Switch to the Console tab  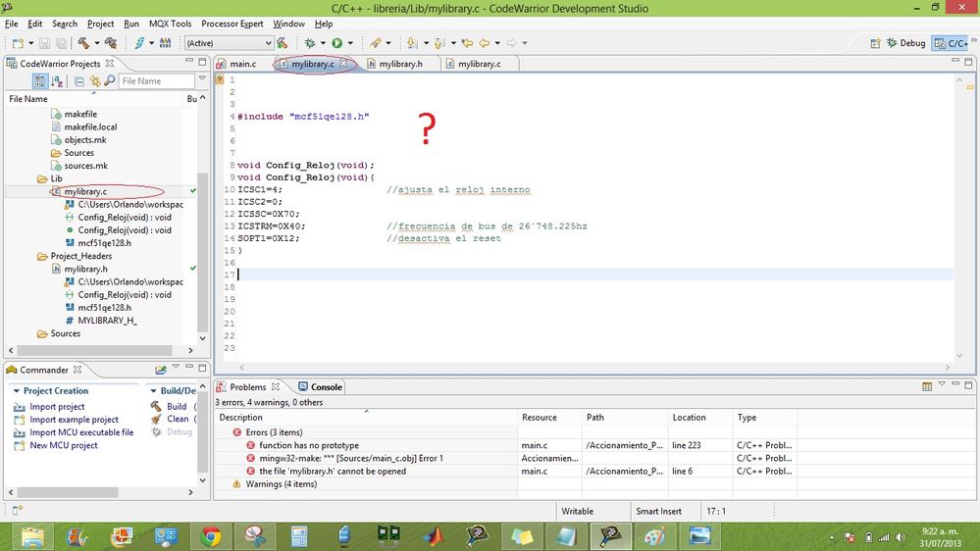coord(321,387)
